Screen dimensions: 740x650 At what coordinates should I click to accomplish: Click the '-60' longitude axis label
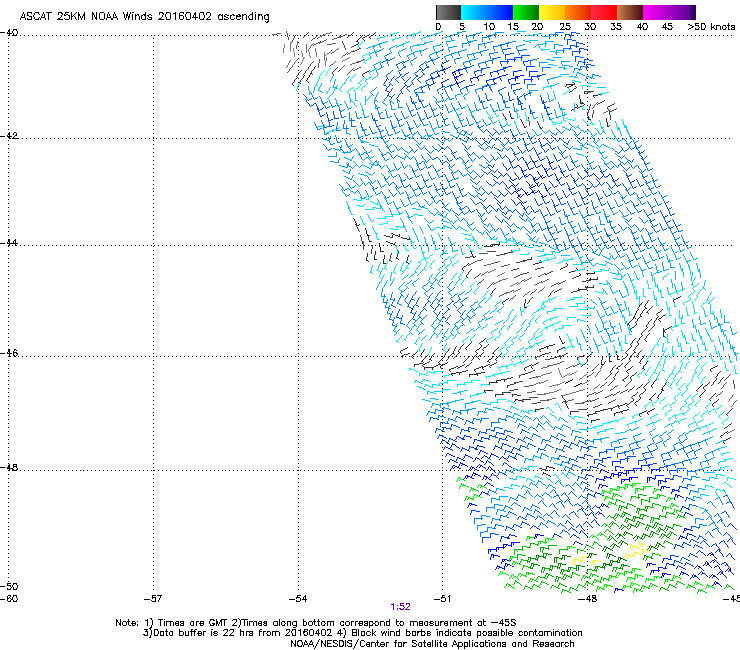[x=9, y=599]
